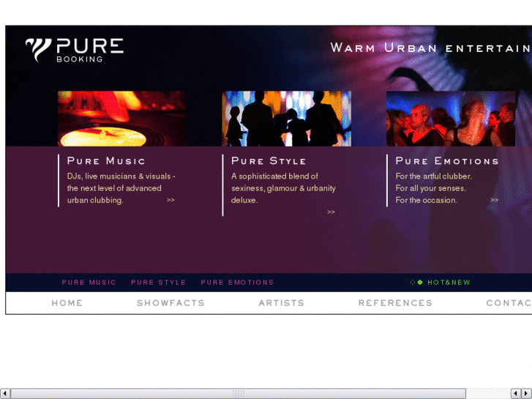Click the Pure Music sub-navigation link

(89, 282)
